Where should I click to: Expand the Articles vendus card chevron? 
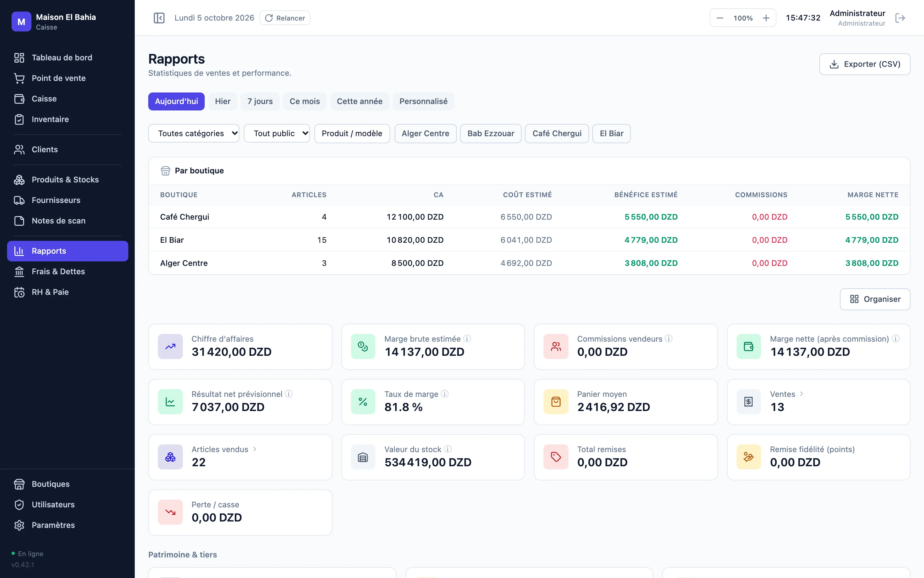[x=255, y=449]
